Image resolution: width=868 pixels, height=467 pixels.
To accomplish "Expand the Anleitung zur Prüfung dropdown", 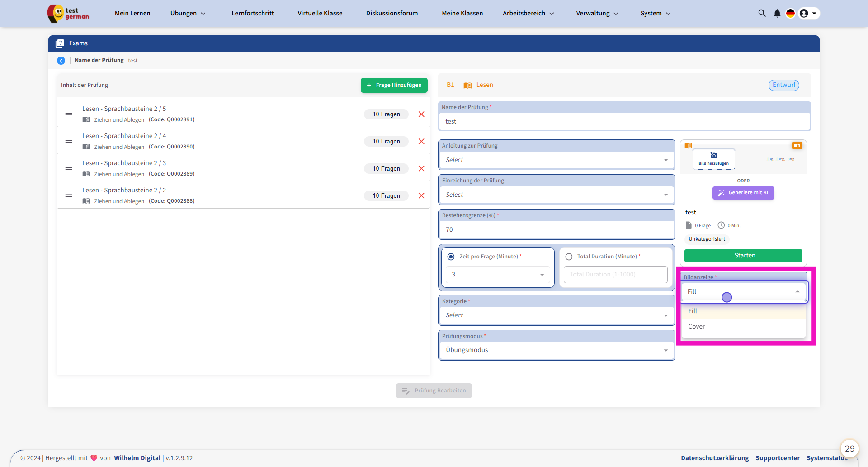I will point(556,160).
